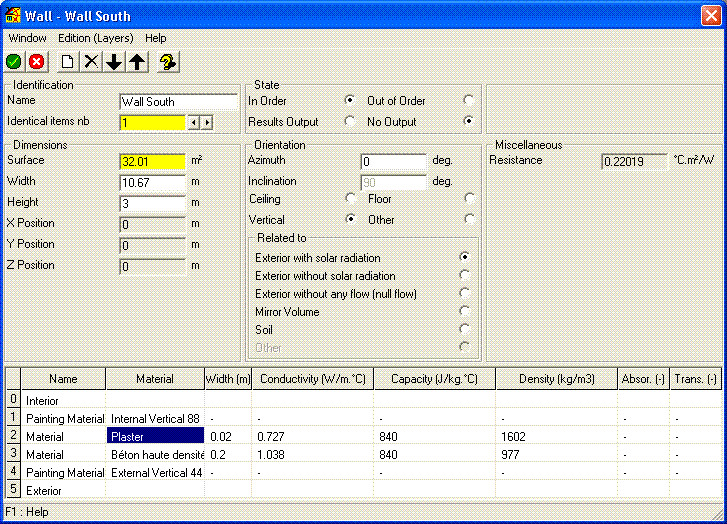This screenshot has width=727, height=524.
Task: Decrease identical items number with left arrow
Action: click(194, 123)
